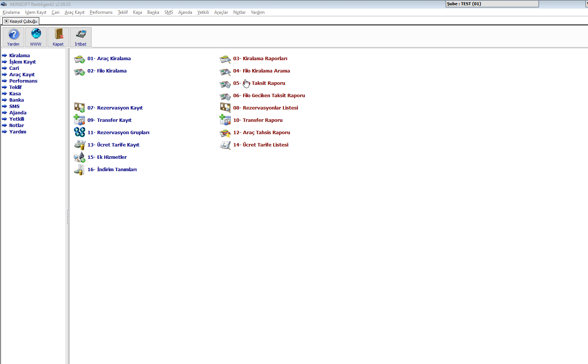Click the icon next to 07- Rezervasyon Kayıt

79,108
